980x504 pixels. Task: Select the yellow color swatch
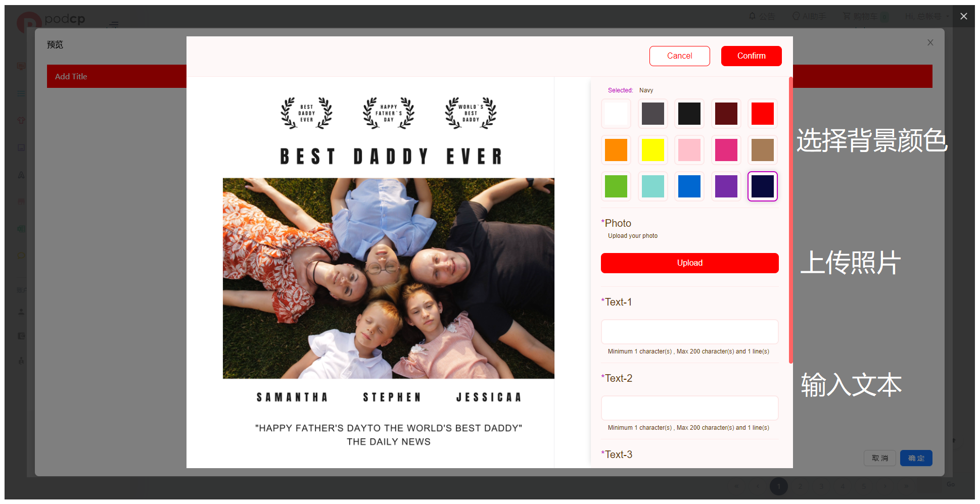652,150
